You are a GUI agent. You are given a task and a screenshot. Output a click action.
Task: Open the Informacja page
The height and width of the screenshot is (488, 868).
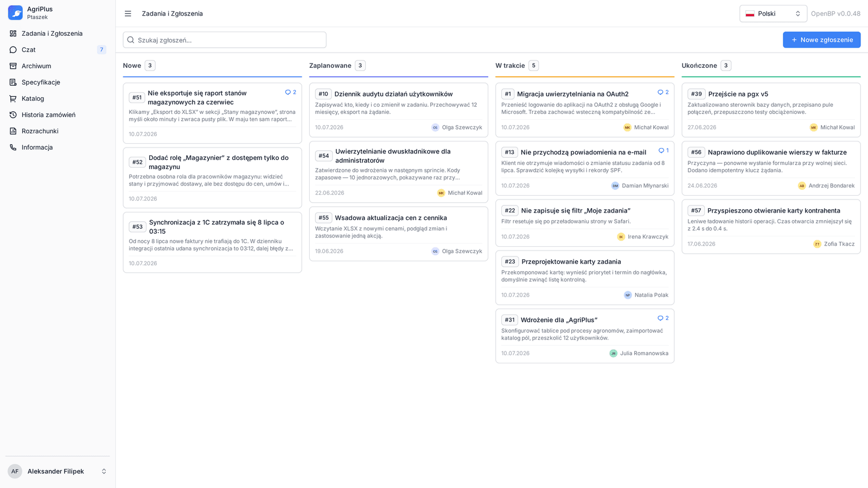point(58,147)
